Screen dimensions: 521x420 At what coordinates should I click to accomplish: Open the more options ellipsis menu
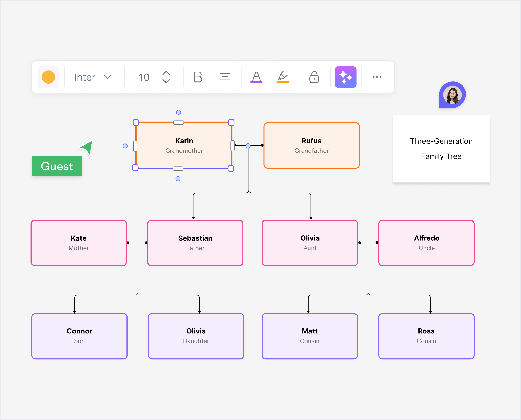click(x=377, y=77)
